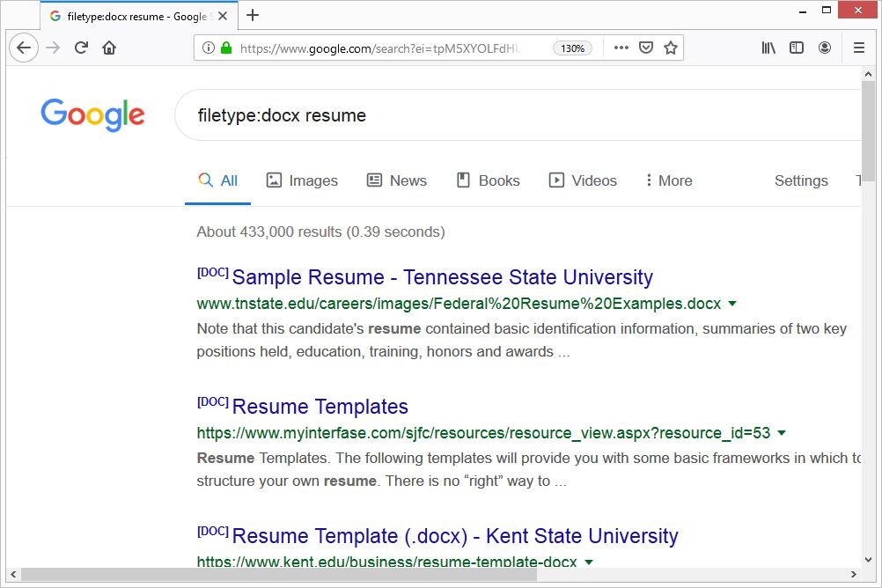Image resolution: width=882 pixels, height=588 pixels.
Task: Click the horizontal scrollbar thumb
Action: (x=278, y=575)
